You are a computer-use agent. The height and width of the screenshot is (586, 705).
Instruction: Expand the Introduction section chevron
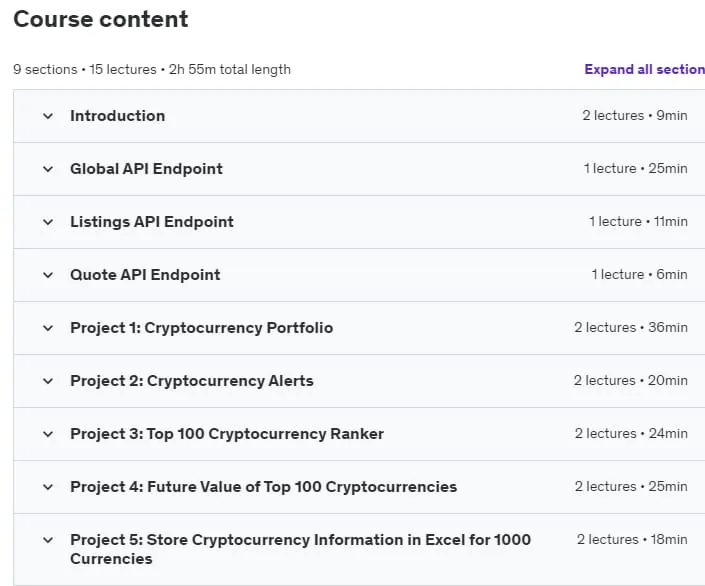pos(48,116)
